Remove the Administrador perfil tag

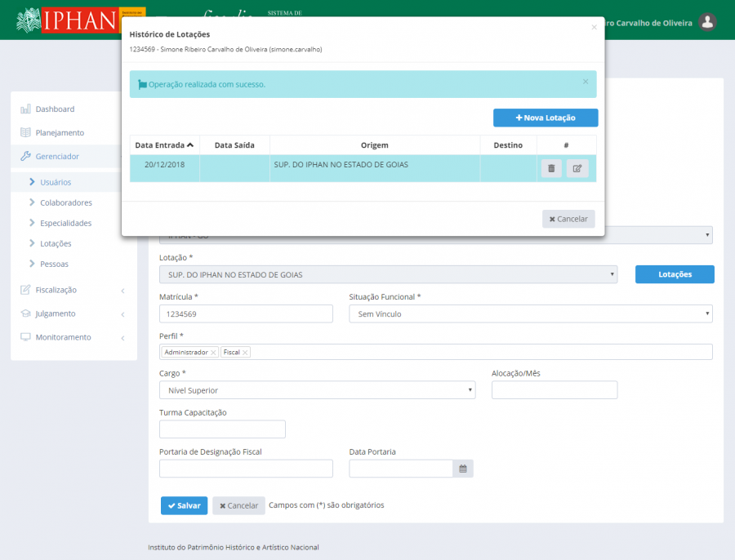coord(213,353)
